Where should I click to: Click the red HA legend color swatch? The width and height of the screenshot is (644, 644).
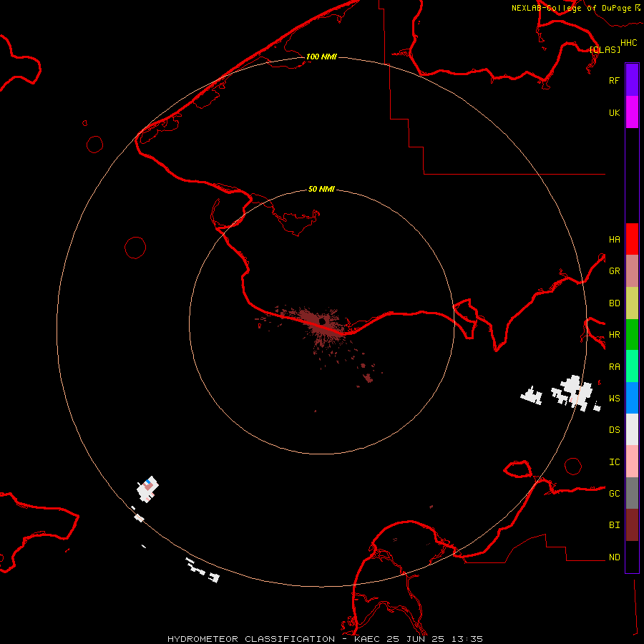pyautogui.click(x=632, y=239)
